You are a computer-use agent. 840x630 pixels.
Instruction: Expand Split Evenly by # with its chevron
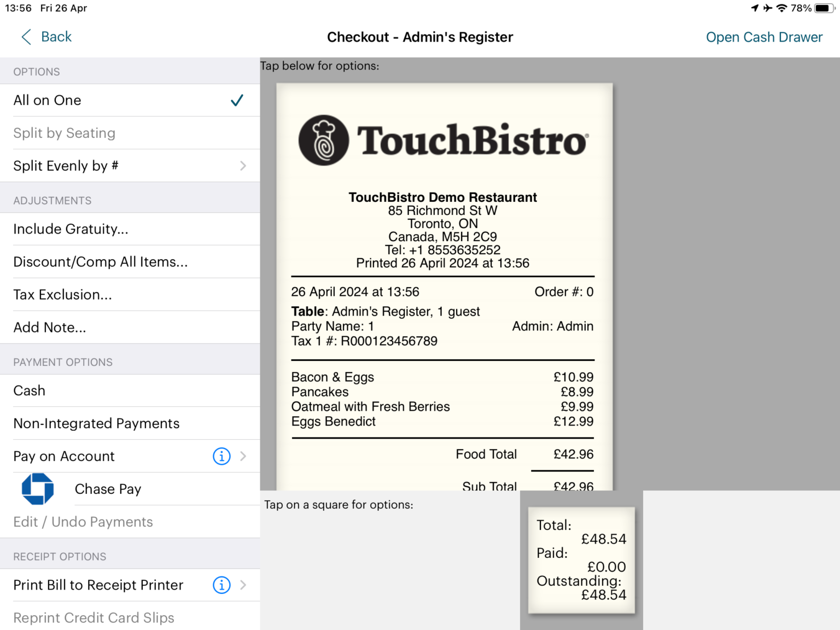244,166
